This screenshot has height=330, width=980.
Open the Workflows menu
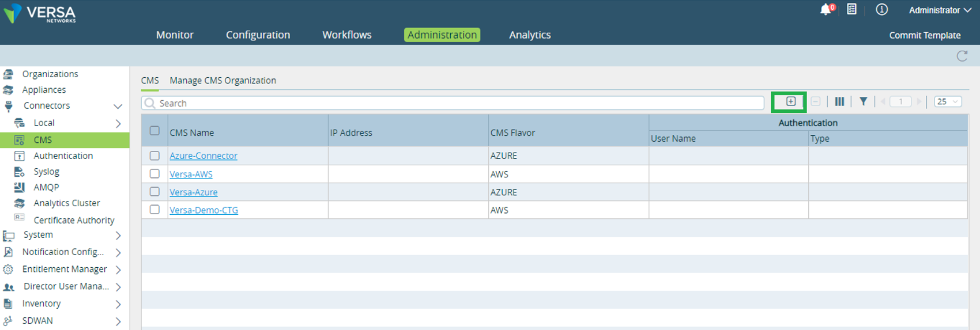click(347, 35)
